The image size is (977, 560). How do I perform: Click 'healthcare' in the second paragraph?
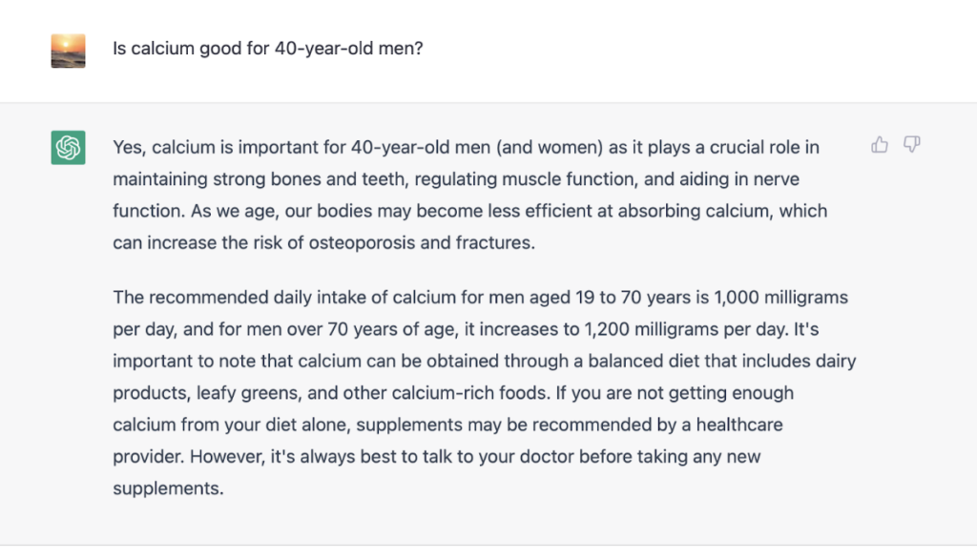(x=739, y=425)
